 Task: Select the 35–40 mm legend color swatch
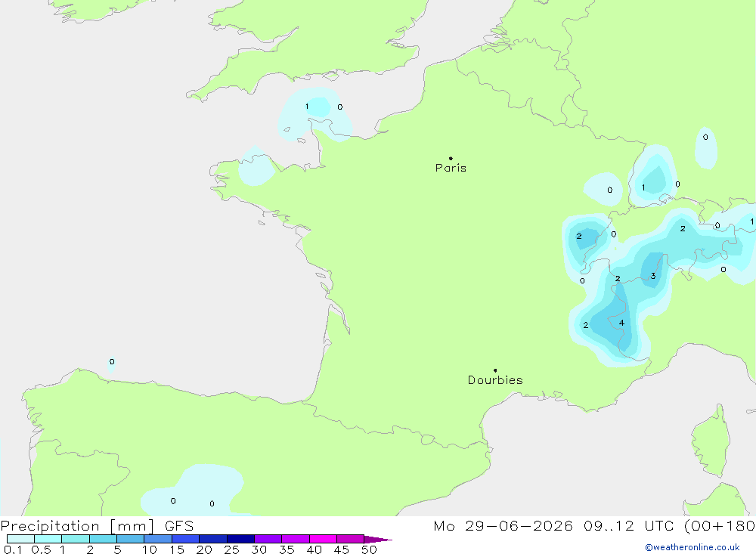point(296,539)
